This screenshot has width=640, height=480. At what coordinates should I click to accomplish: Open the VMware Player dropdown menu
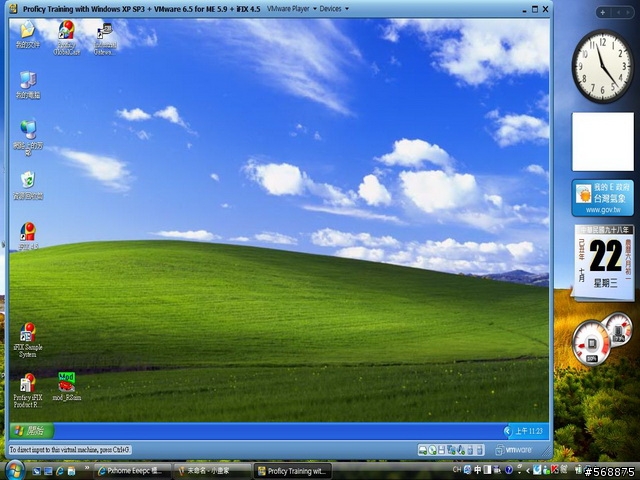click(291, 9)
